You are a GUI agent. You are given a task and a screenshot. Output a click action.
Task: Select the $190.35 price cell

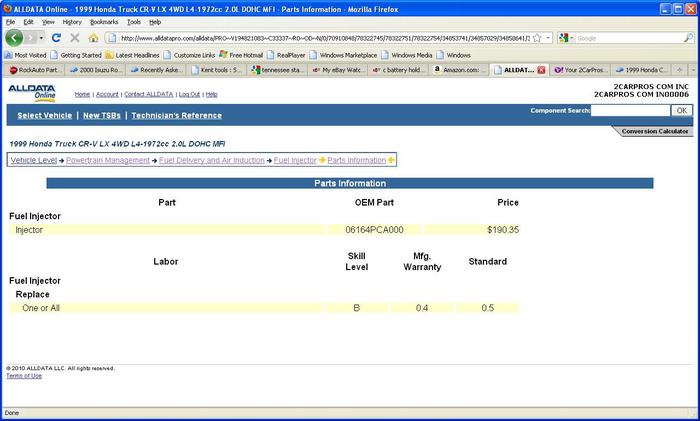click(x=471, y=230)
